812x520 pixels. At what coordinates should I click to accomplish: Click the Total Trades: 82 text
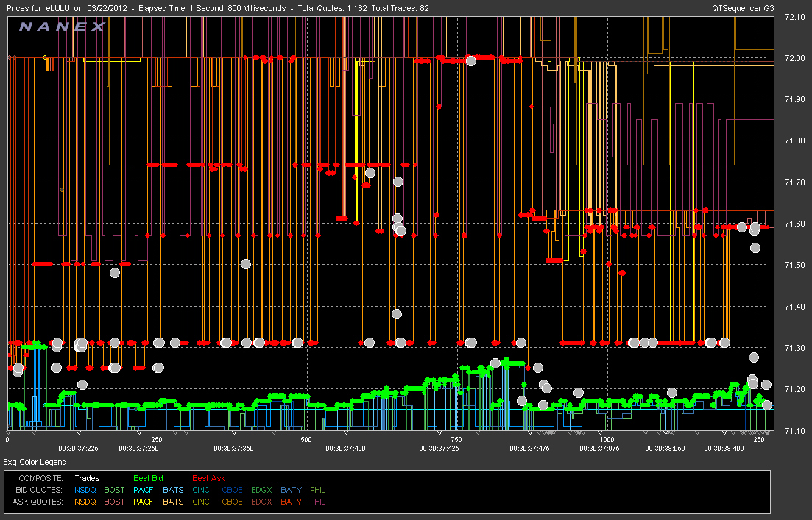(400, 8)
